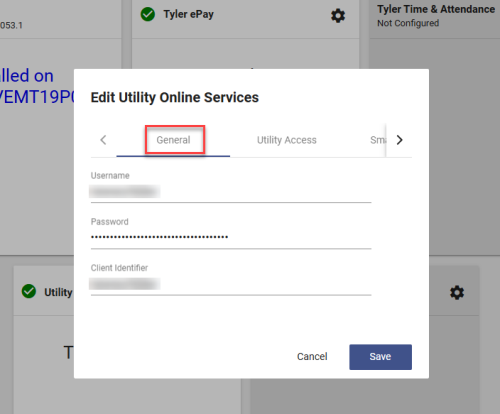Open settings gear on bottom right card
The width and height of the screenshot is (500, 414).
click(457, 293)
